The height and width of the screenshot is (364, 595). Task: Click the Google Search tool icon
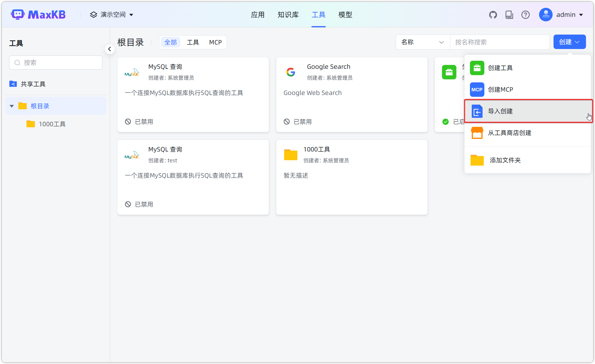pyautogui.click(x=290, y=72)
